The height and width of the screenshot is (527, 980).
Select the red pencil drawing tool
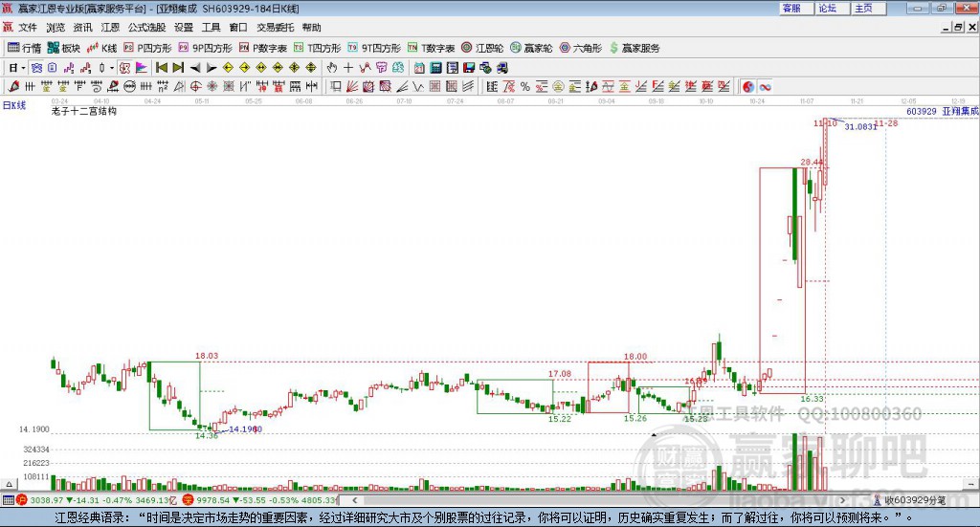[13, 87]
